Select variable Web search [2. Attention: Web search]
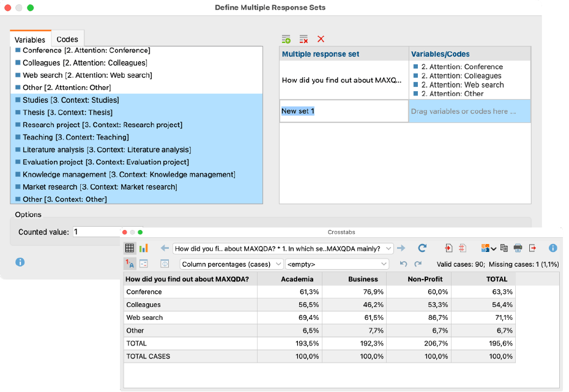The image size is (569, 392). tap(136, 75)
